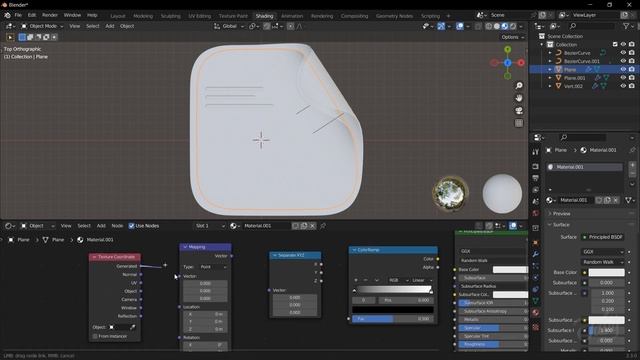Click ColorRamp gradient bar
640x360 pixels.
click(393, 290)
